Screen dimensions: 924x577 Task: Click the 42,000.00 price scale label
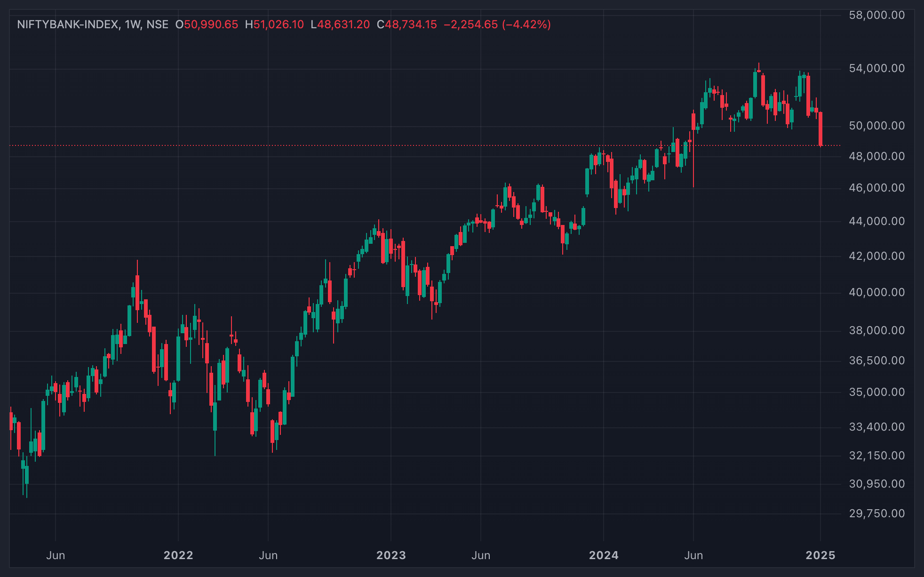pos(877,256)
